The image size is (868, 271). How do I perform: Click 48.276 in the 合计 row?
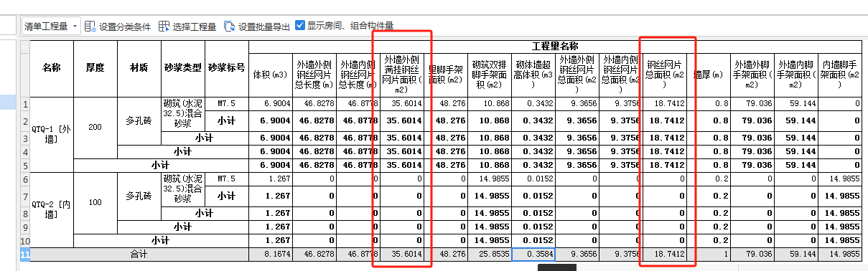tap(446, 254)
